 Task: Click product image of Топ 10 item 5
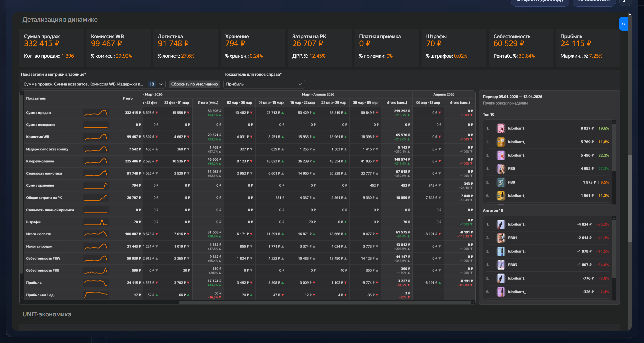click(501, 182)
